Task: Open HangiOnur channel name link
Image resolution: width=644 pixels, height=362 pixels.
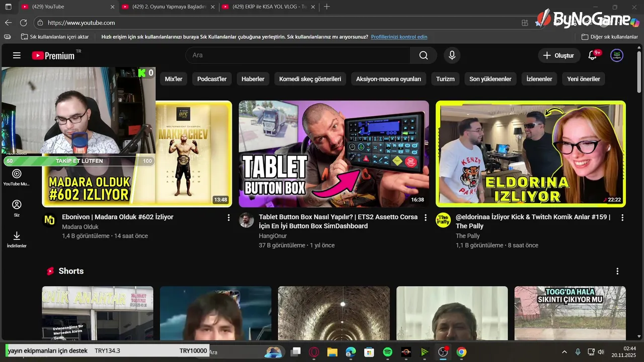Action: click(273, 236)
